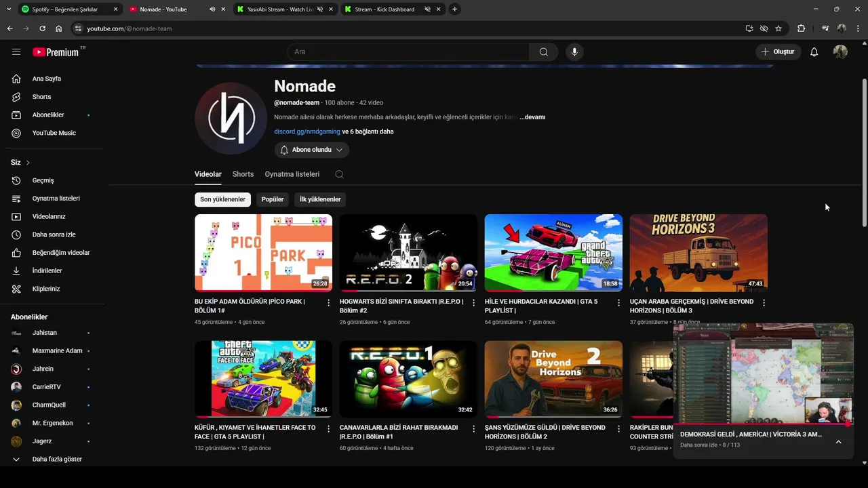Viewport: 868px width, 488px height.
Task: Expand the Siz section
Action: click(20, 163)
